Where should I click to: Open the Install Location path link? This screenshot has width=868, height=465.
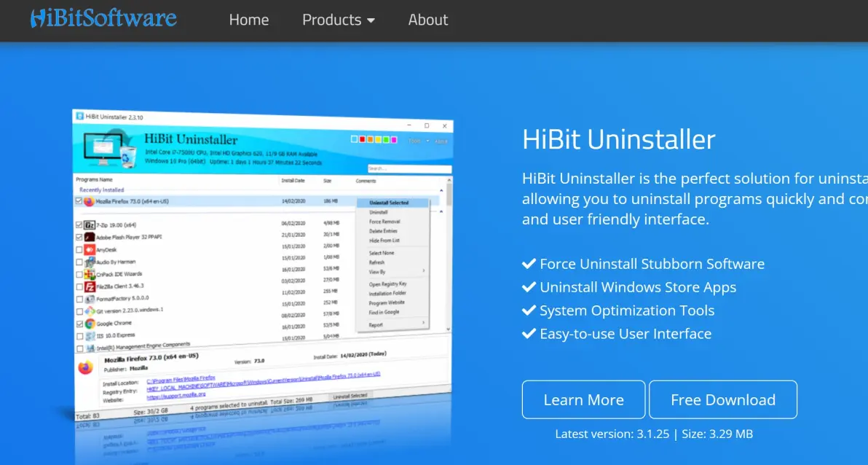[x=181, y=379]
